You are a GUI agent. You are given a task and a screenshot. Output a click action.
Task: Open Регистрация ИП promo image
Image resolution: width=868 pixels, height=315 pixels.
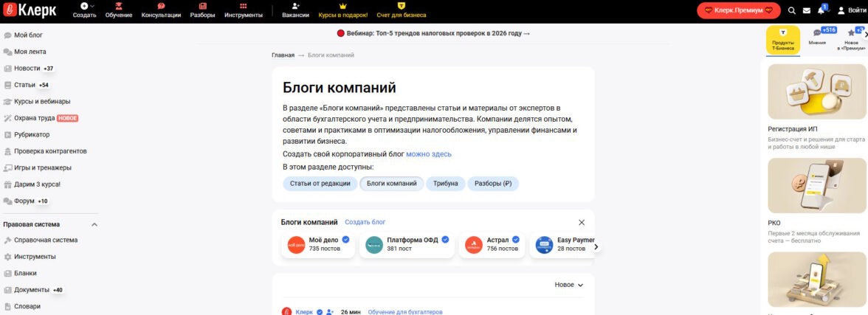pyautogui.click(x=817, y=92)
